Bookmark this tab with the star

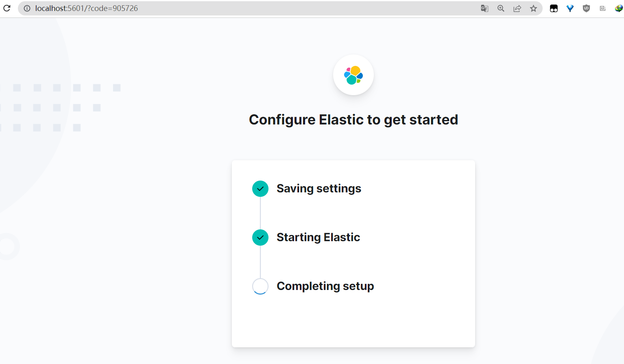pos(533,9)
